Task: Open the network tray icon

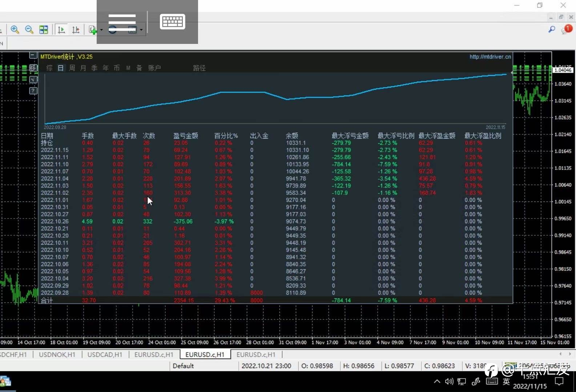Action: (462, 381)
